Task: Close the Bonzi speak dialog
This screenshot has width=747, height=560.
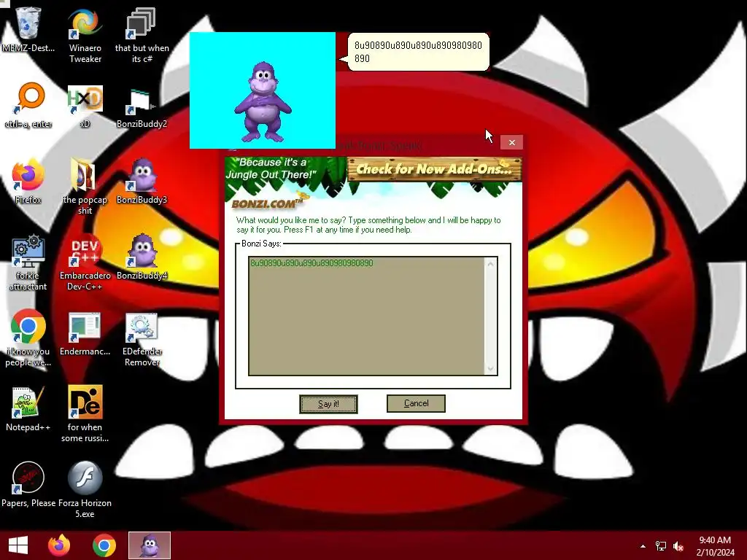Action: point(511,142)
